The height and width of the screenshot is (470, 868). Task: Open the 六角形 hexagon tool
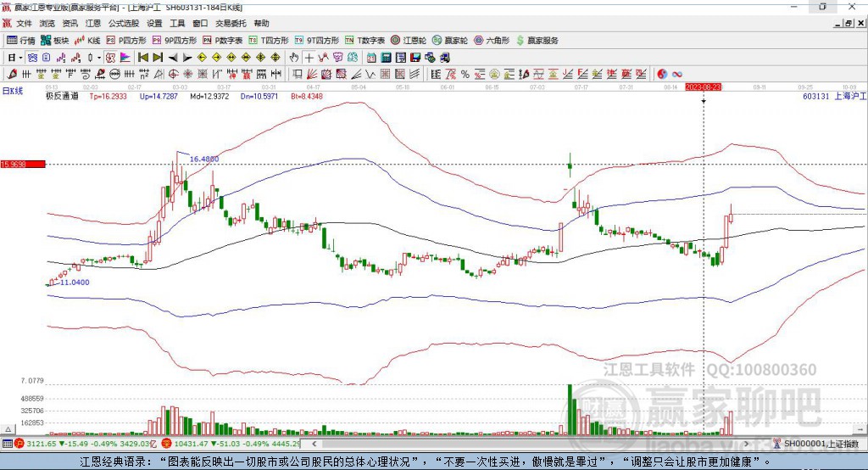[x=492, y=41]
